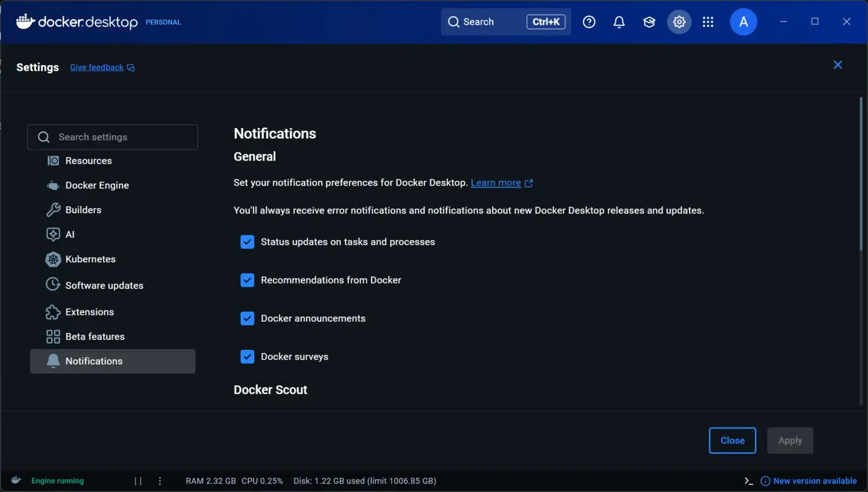Select Software updates in sidebar

click(103, 285)
